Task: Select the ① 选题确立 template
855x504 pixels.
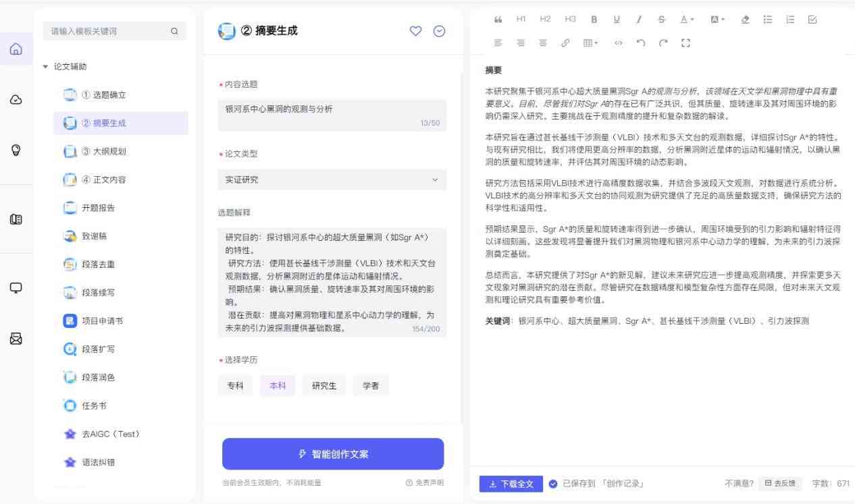Action: (x=121, y=95)
